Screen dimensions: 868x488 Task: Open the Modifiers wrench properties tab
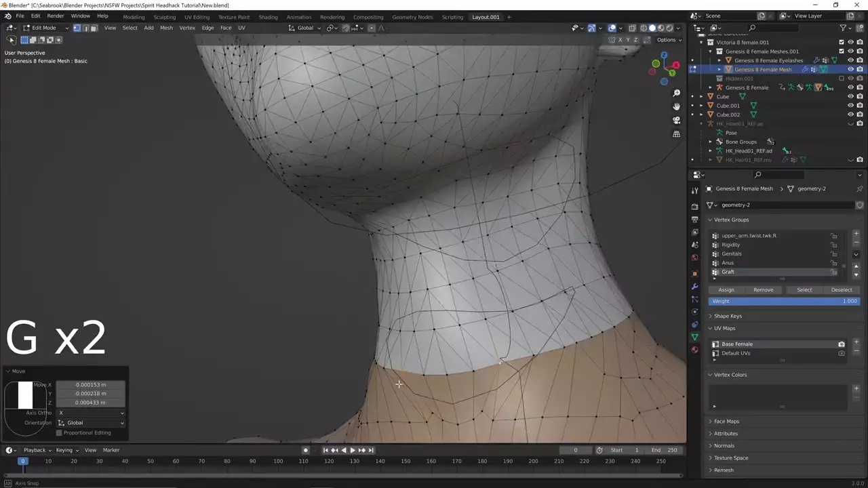tap(694, 286)
